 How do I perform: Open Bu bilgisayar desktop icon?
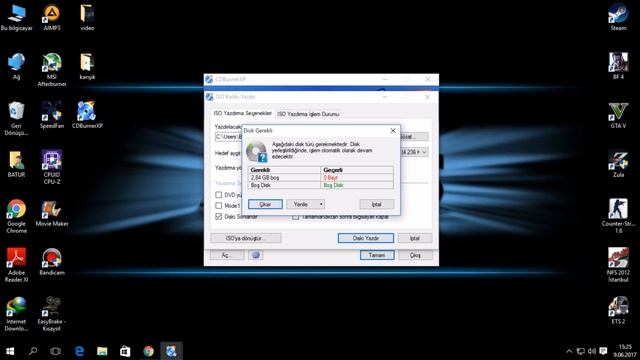(x=16, y=18)
